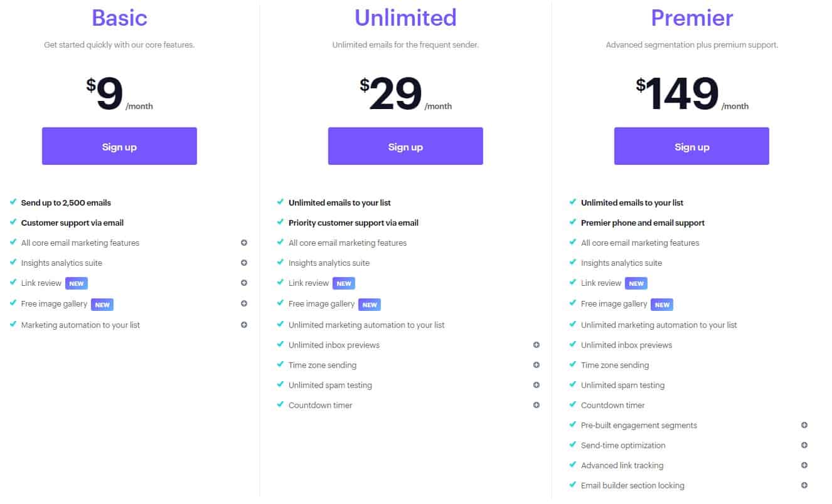The image size is (832, 504).
Task: Expand Basic plan's core email marketing features
Action: pyautogui.click(x=244, y=243)
